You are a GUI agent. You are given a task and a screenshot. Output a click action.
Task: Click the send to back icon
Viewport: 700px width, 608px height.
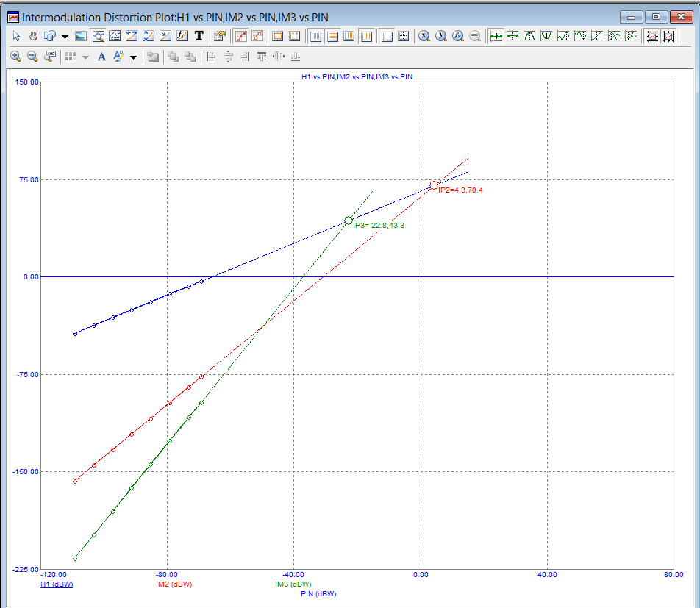[190, 57]
